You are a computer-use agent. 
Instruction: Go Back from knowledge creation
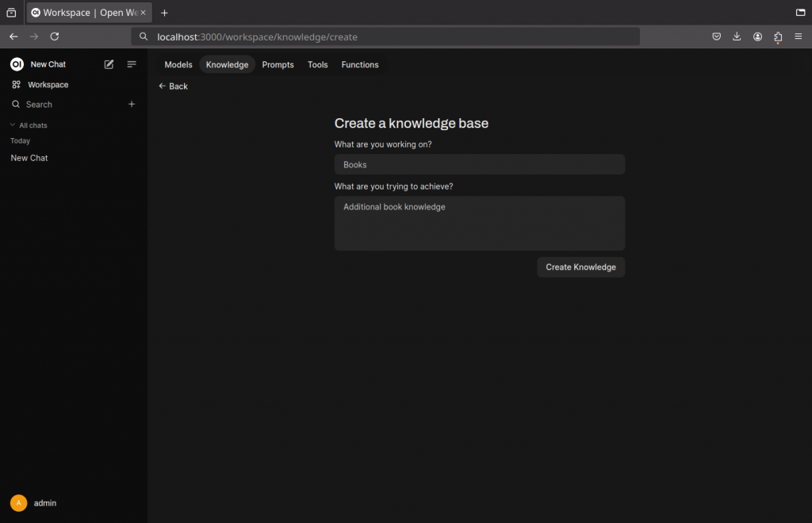coord(174,87)
